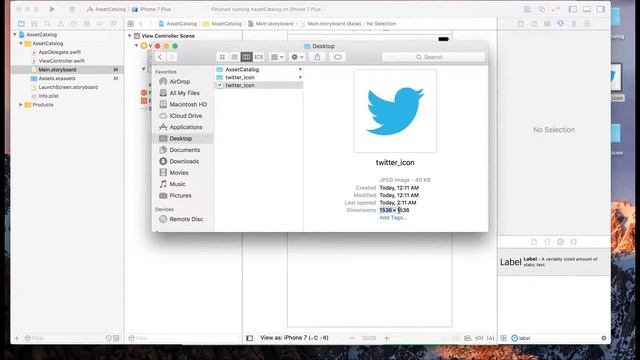Switch Finder to list view
The height and width of the screenshot is (360, 640).
coord(234,57)
